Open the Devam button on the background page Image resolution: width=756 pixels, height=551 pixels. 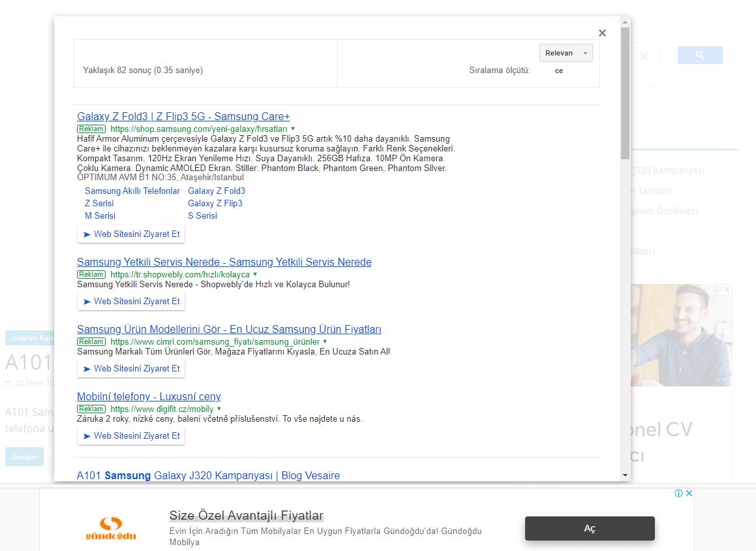[24, 456]
